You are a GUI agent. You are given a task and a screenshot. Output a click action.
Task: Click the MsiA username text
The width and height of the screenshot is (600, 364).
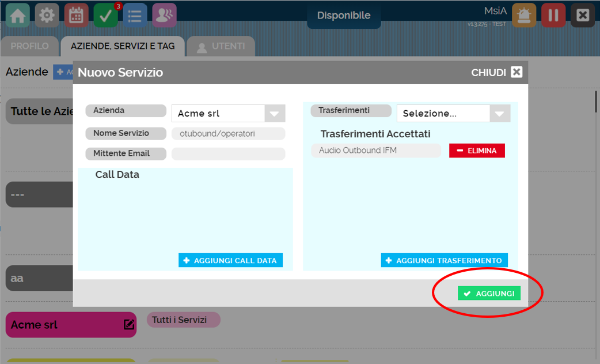pos(495,11)
